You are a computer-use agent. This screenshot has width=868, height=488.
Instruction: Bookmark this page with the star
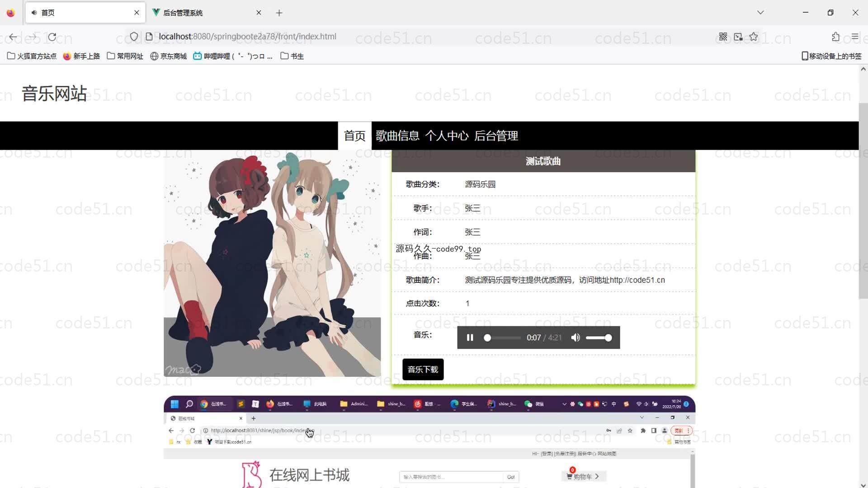coord(754,37)
